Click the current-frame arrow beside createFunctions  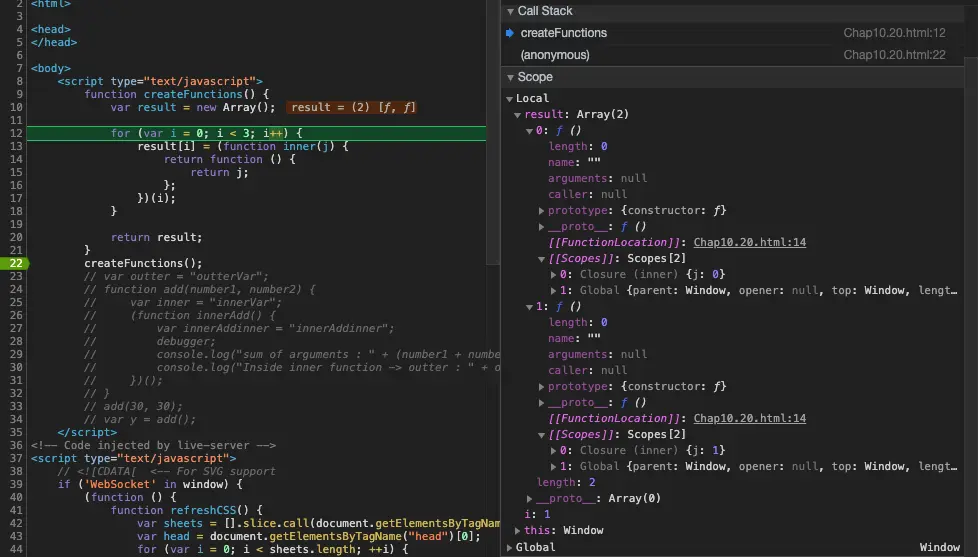coord(510,33)
